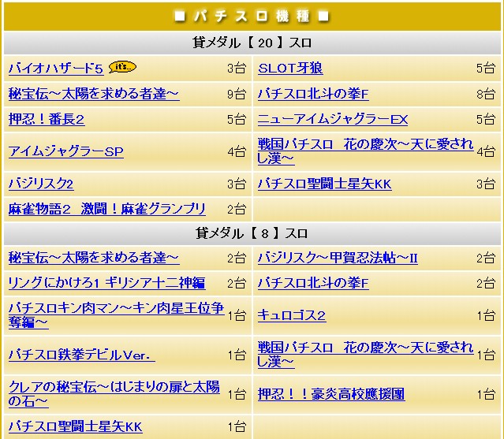
Task: Open パチスロ鉄拳デビルVer. link
Action: tap(82, 355)
